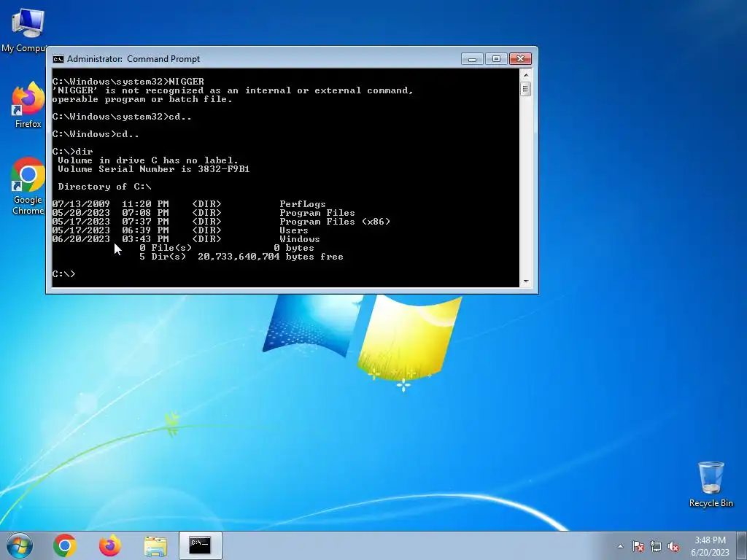The height and width of the screenshot is (560, 747).
Task: Open the Windows Start menu
Action: pos(20,545)
